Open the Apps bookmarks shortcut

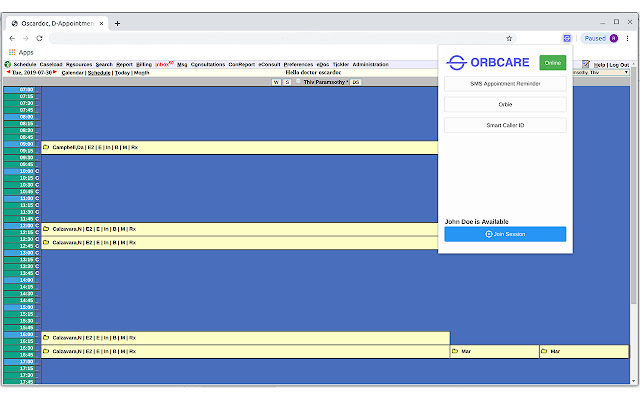pyautogui.click(x=21, y=52)
